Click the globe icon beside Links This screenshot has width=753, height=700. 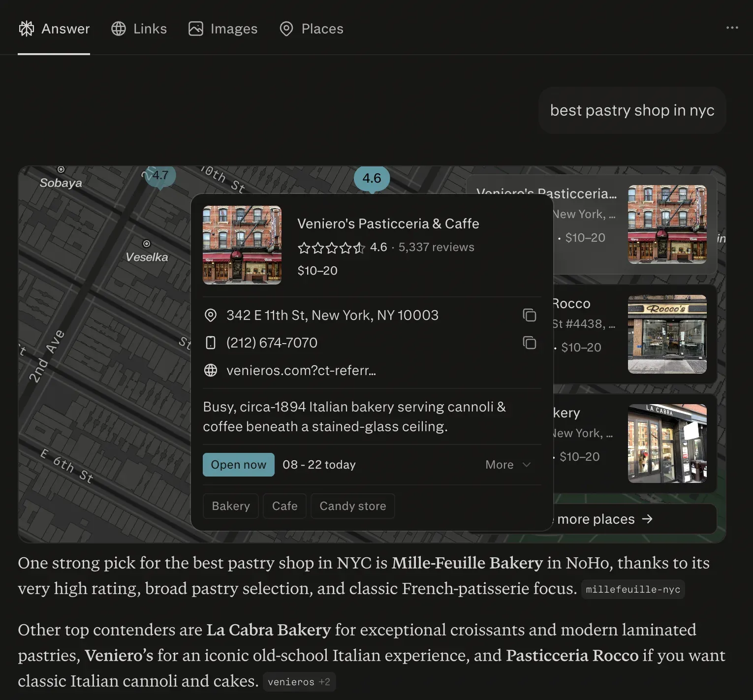[119, 29]
